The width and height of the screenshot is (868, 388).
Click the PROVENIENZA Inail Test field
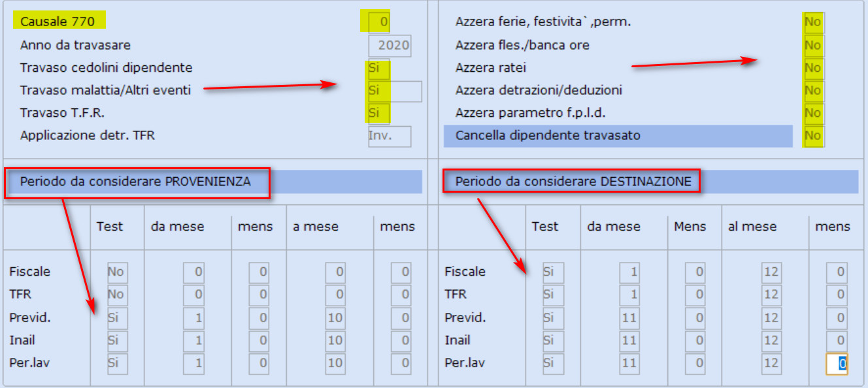click(x=118, y=340)
